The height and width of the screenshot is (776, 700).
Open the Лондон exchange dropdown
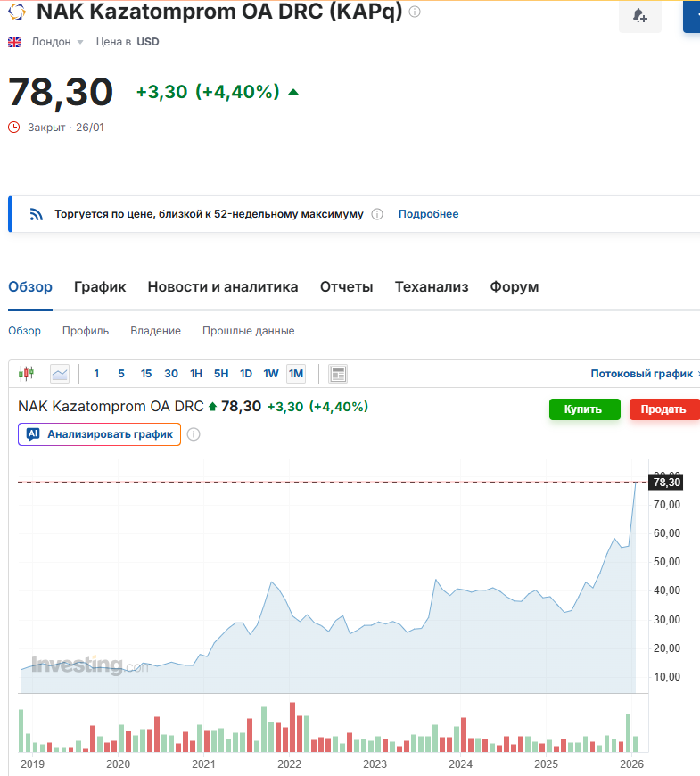click(x=57, y=42)
